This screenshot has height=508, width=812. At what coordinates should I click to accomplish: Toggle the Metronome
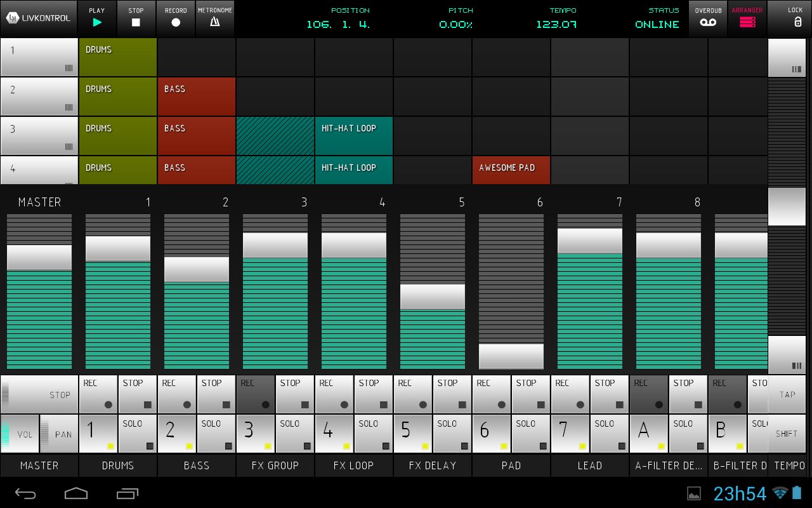[215, 18]
